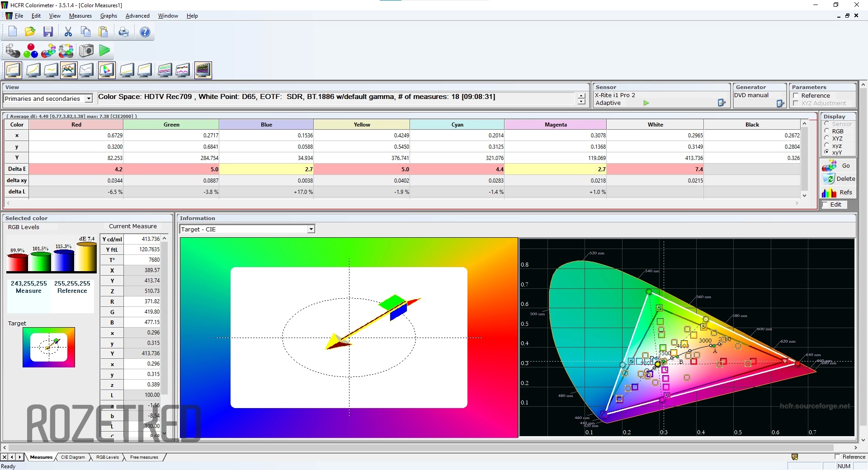Enable the Reference checkbox in Parameters
868x470 pixels.
click(796, 95)
